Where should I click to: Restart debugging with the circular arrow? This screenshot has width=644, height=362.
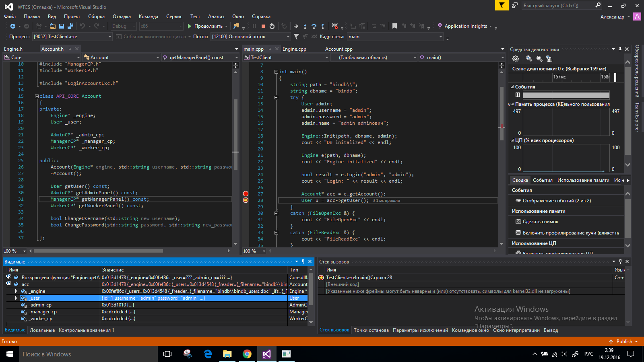272,26
